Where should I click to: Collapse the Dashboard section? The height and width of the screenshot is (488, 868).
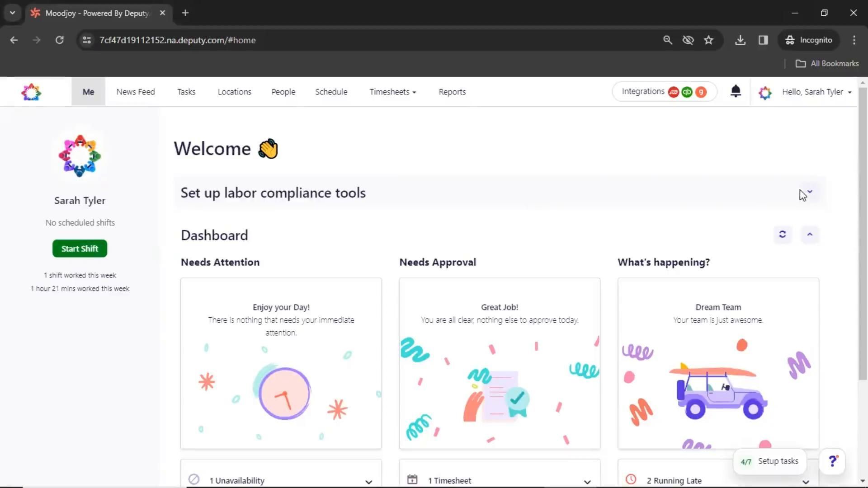pos(810,234)
